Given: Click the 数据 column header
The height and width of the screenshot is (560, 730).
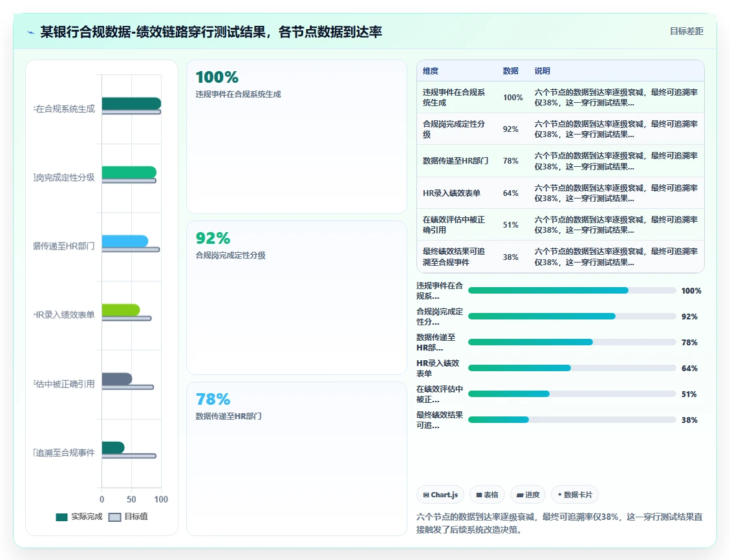Looking at the screenshot, I should click(x=511, y=70).
